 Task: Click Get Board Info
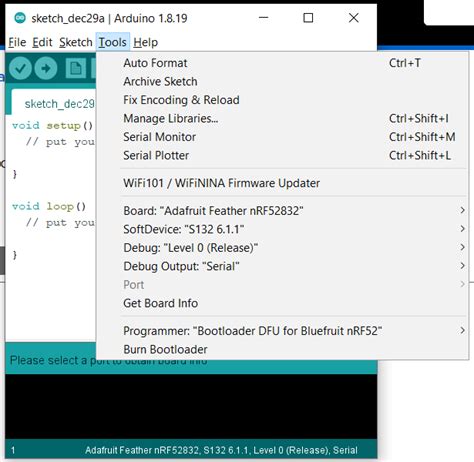[x=282, y=303]
